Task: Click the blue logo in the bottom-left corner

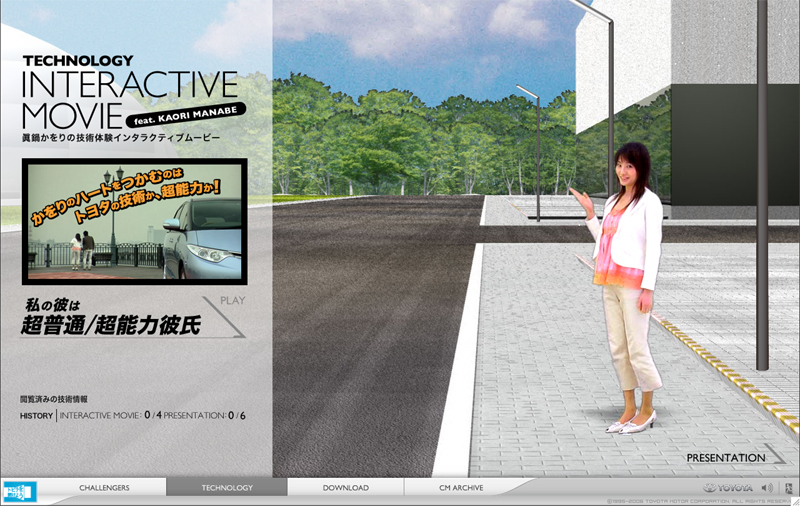Action: pyautogui.click(x=19, y=490)
